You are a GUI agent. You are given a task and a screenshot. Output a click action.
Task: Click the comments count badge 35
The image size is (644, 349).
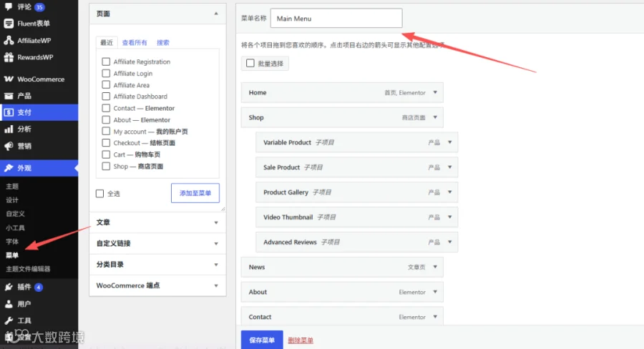click(x=39, y=7)
